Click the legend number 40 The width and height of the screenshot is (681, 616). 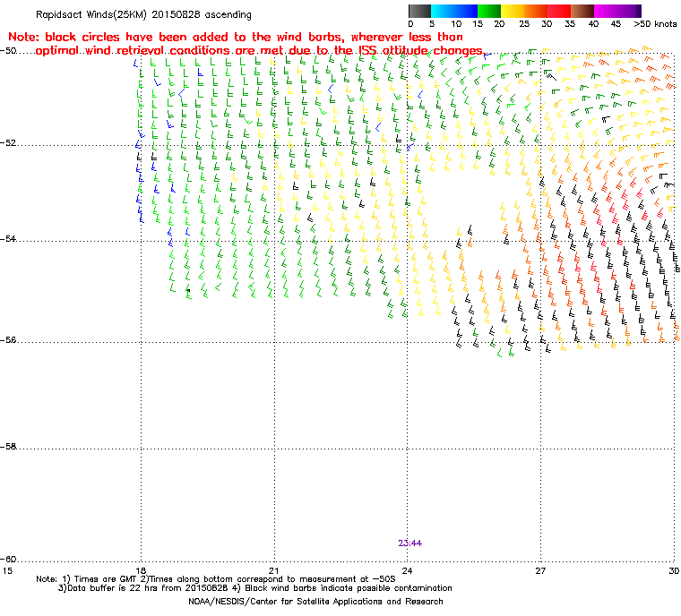[x=594, y=24]
